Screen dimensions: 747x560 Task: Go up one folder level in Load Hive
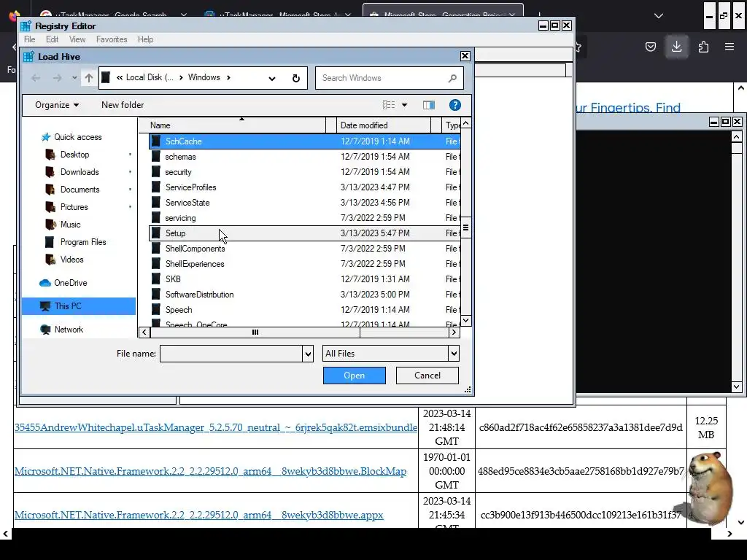[89, 78]
